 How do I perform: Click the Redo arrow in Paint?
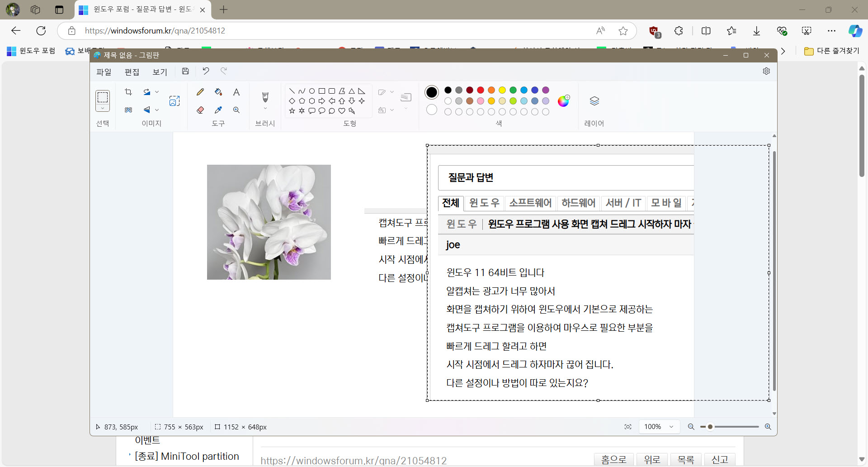tap(224, 71)
